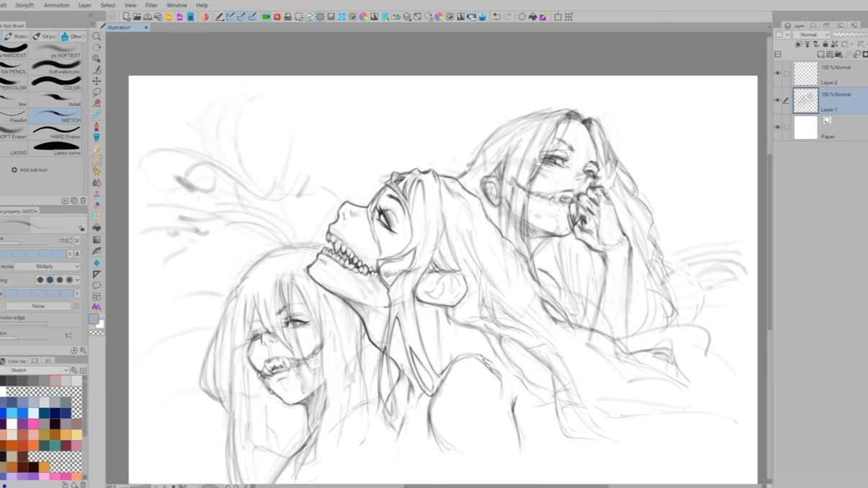Expand the anti-aliasing options arrow
This screenshot has width=868, height=488.
point(77,280)
